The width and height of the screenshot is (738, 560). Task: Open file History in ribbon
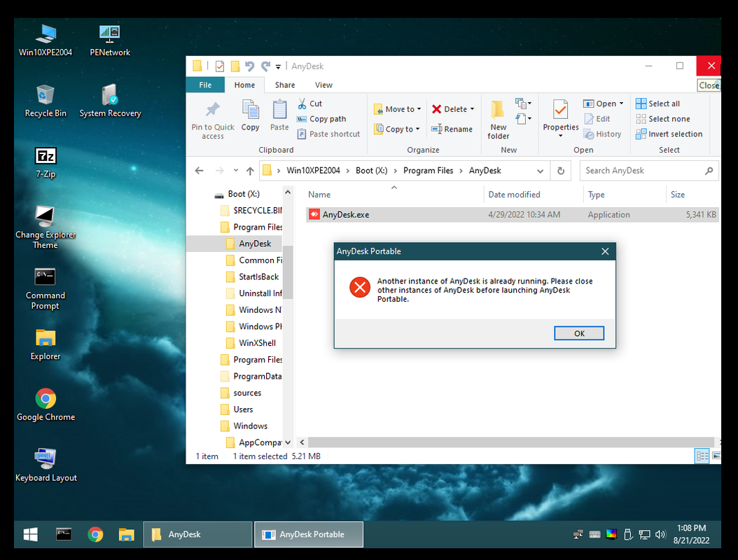603,134
